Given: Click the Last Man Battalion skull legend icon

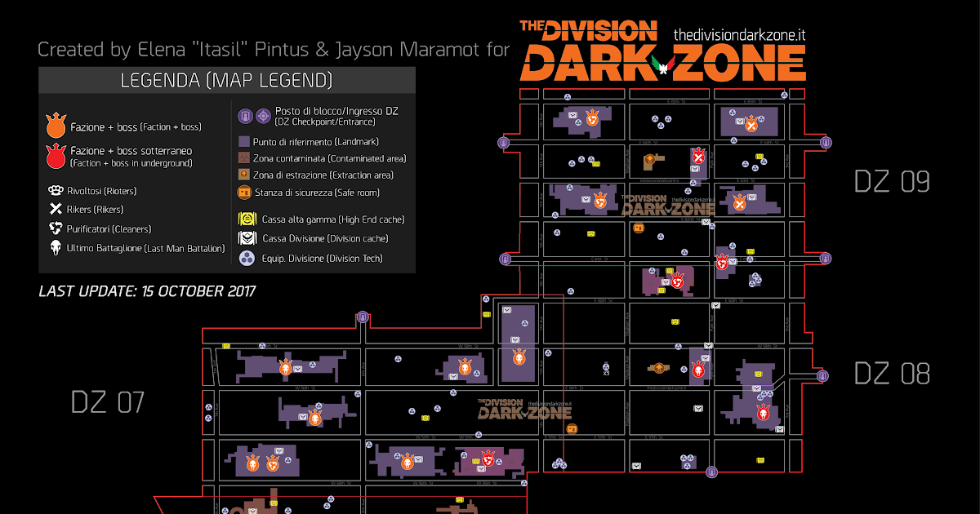Looking at the screenshot, I should point(56,248).
